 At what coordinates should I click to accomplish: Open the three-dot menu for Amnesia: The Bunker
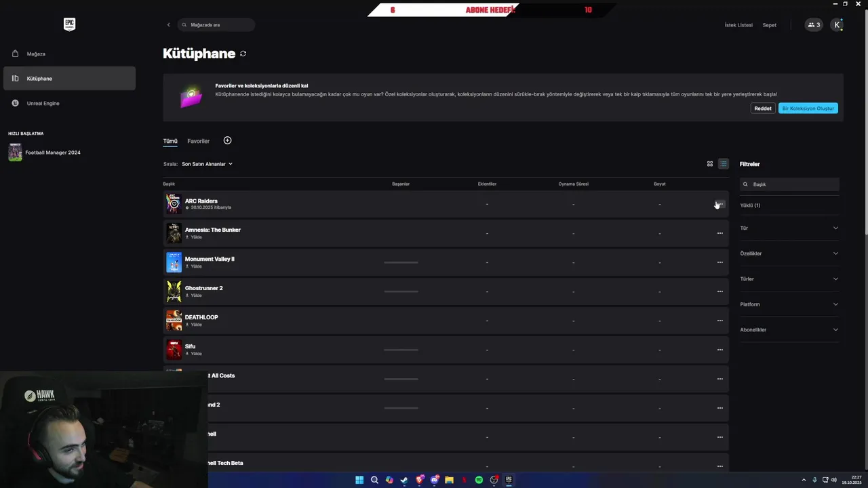tap(719, 233)
